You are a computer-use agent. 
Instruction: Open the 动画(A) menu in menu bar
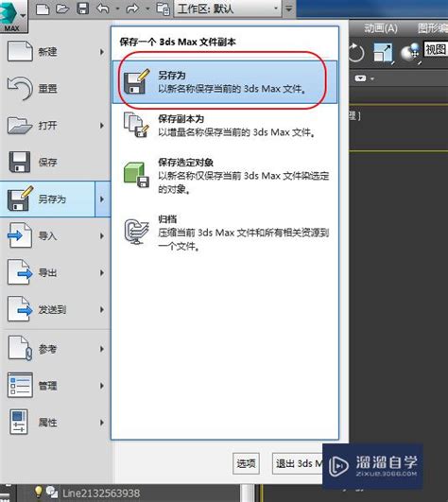coord(381,28)
